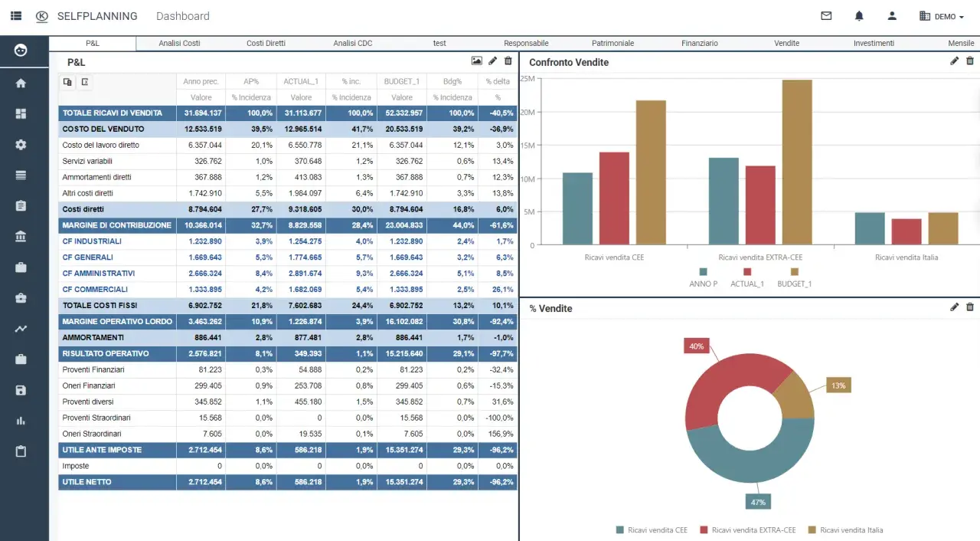Click the 40% donut slice label
This screenshot has height=541, width=980.
click(x=696, y=346)
